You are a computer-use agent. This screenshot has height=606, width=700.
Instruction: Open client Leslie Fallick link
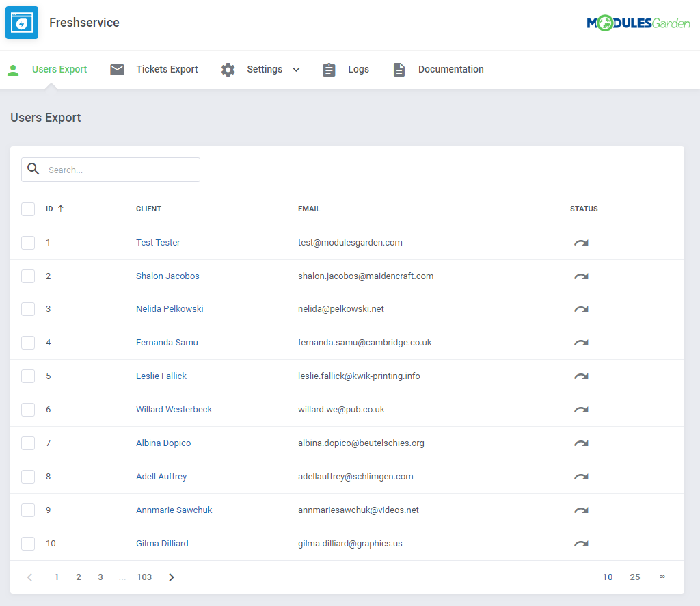(x=161, y=376)
